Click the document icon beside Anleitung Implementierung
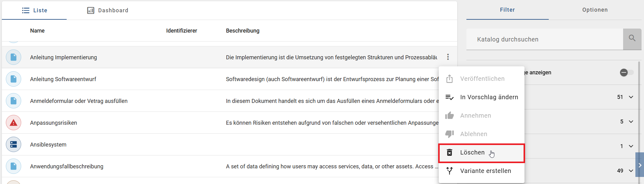Image resolution: width=644 pixels, height=184 pixels. (x=14, y=57)
